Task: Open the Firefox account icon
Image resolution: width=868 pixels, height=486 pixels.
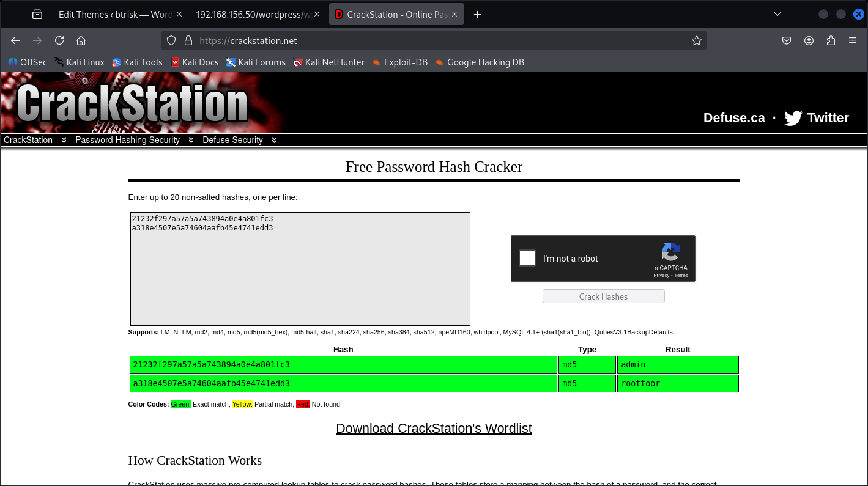Action: (809, 40)
